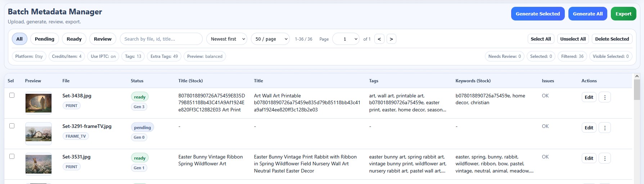The width and height of the screenshot is (644, 184).
Task: Click the Status column header
Action: click(x=137, y=81)
